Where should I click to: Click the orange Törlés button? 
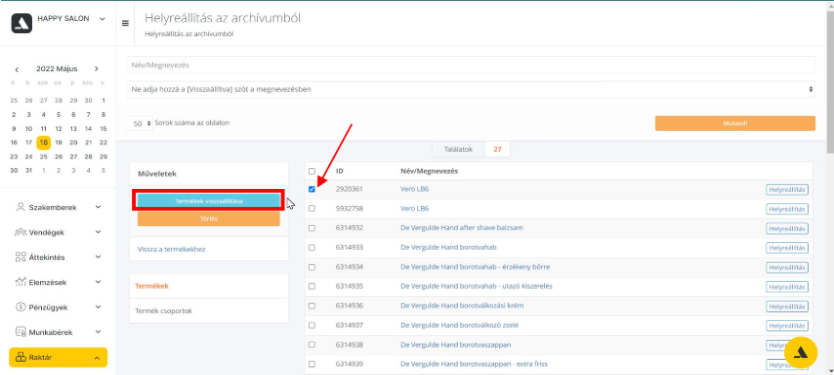pyautogui.click(x=208, y=219)
